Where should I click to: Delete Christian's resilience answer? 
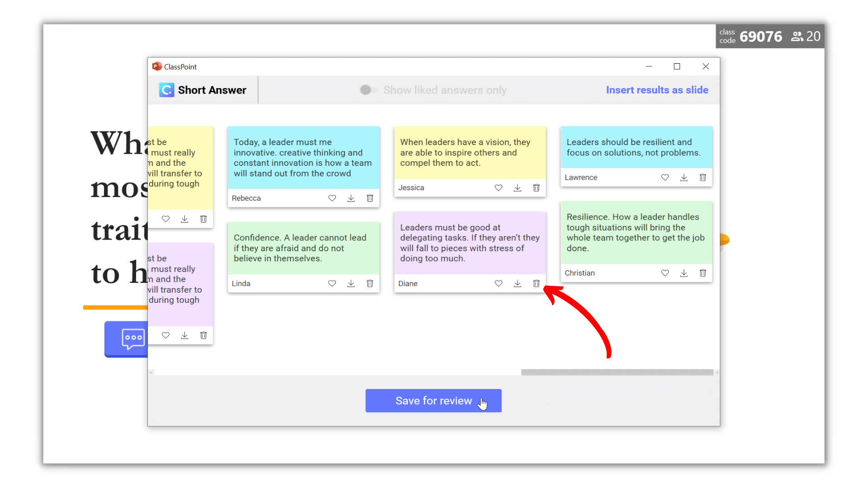tap(703, 273)
